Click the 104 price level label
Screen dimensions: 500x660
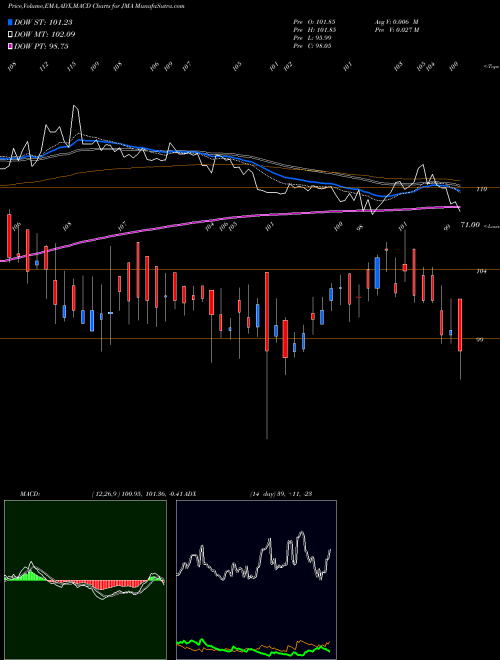481,271
